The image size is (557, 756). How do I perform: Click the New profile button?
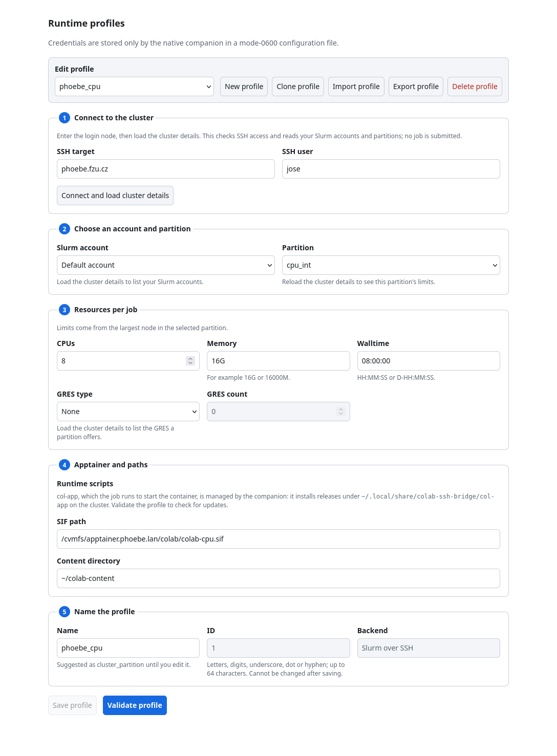(244, 87)
